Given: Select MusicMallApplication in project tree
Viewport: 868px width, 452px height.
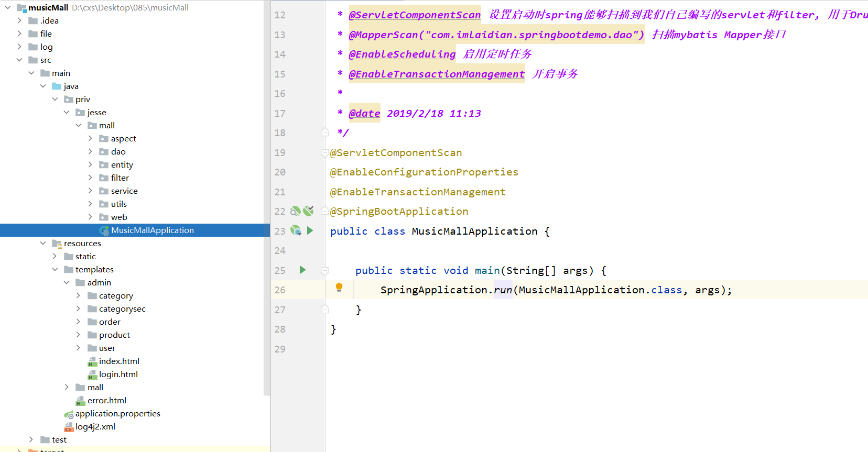Looking at the screenshot, I should [x=135, y=230].
